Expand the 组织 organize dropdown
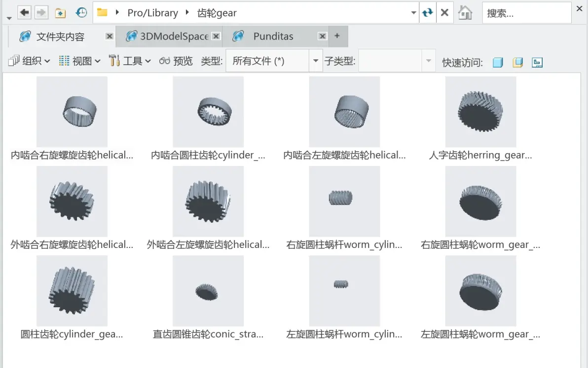The width and height of the screenshot is (588, 368). coord(29,61)
